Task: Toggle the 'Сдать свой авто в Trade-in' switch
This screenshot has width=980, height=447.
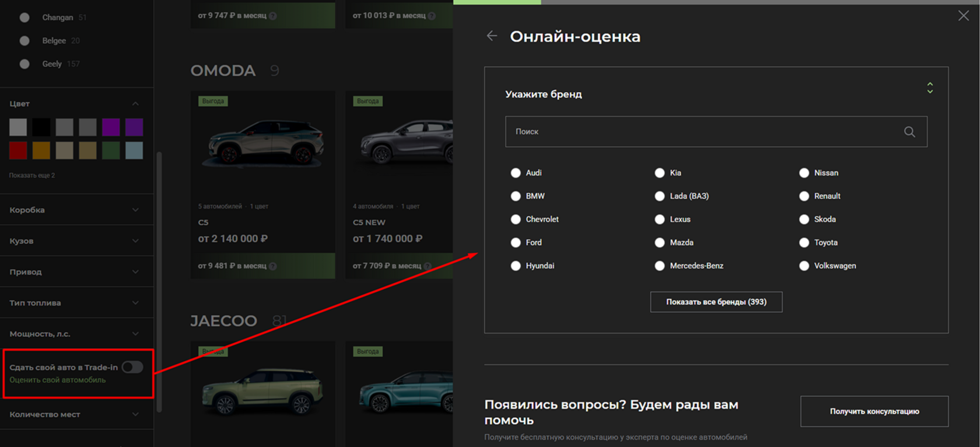Action: click(132, 367)
